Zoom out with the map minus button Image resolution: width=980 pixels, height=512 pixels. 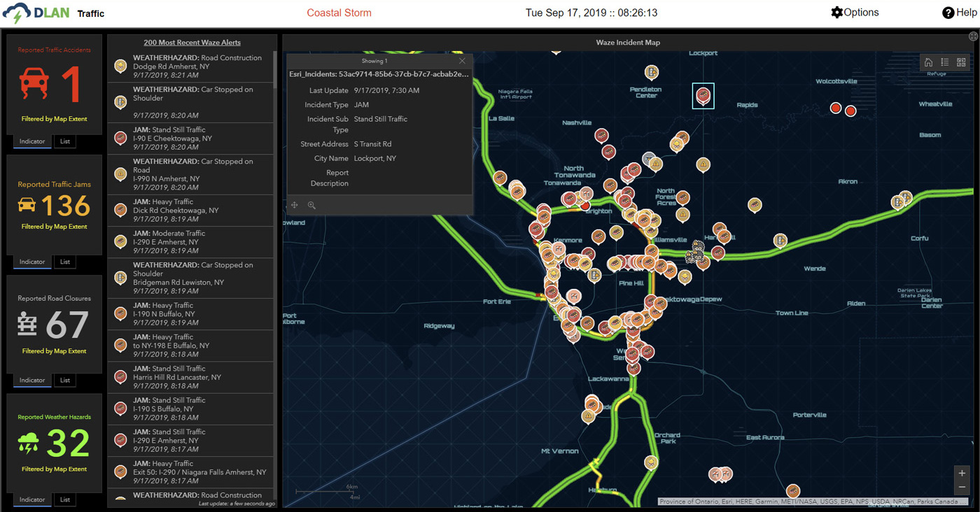[962, 487]
